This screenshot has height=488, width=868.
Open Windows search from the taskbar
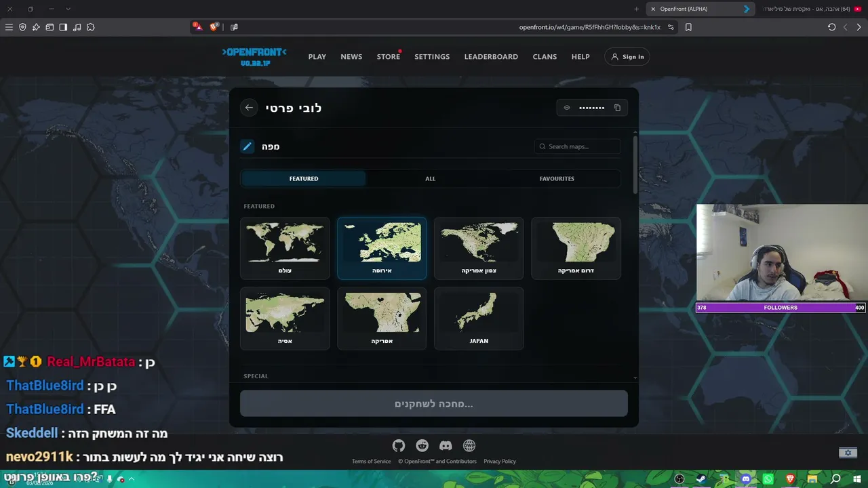835,479
